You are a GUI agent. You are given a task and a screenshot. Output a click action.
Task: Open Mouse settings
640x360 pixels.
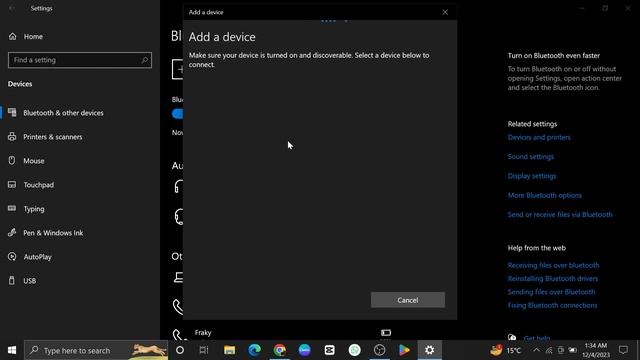[33, 161]
